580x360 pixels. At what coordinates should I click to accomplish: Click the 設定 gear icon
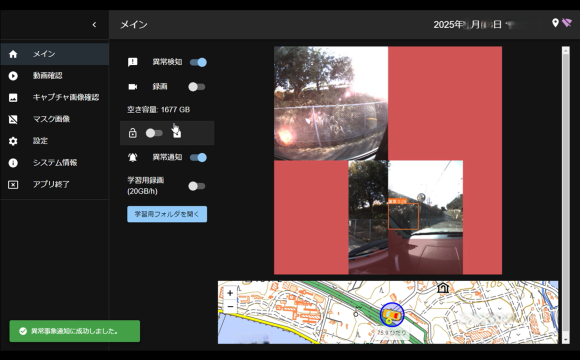click(13, 141)
